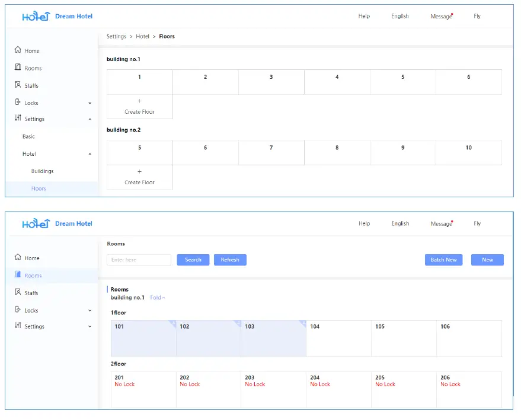
Task: Click the Staffs icon in the Rooms page sidebar
Action: pos(18,293)
